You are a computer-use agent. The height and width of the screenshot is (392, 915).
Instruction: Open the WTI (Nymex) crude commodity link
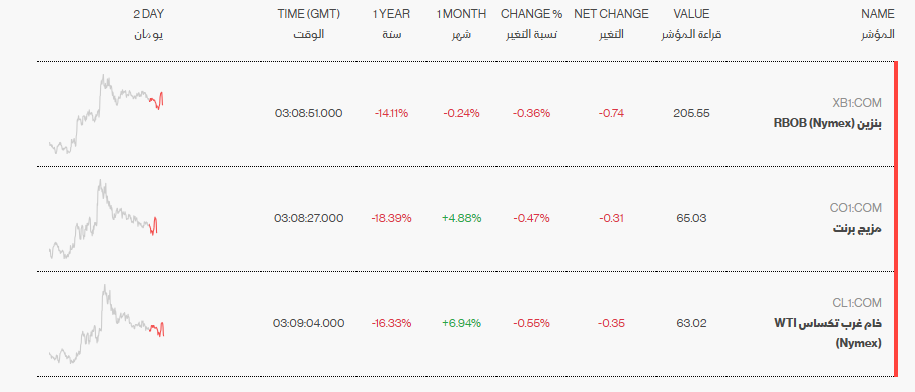(827, 333)
